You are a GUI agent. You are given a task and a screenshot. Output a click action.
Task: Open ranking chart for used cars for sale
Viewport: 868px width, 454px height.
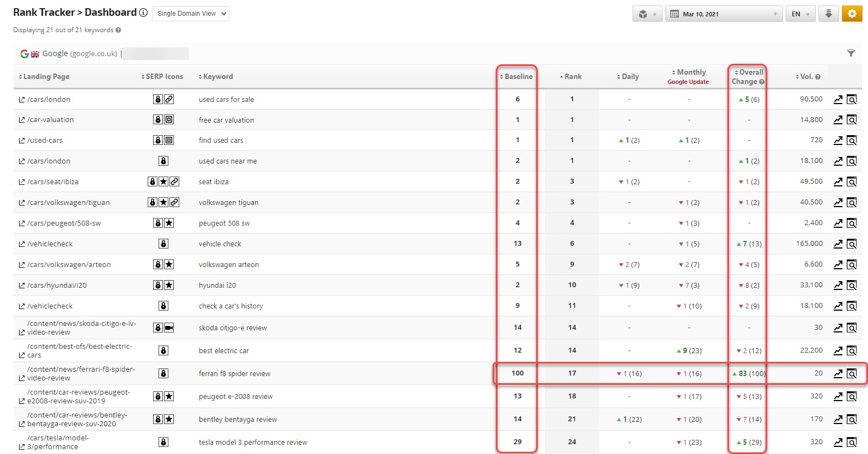pos(838,99)
